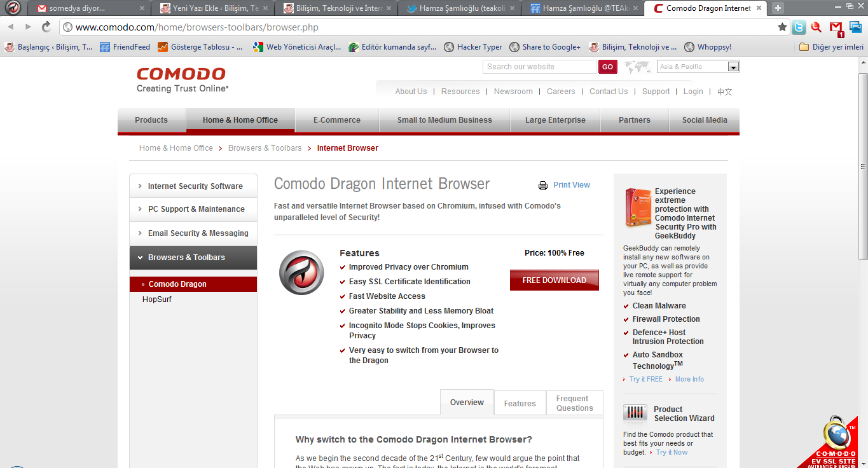Click the Try it Now link
Screen dimensions: 868x468
[672, 453]
